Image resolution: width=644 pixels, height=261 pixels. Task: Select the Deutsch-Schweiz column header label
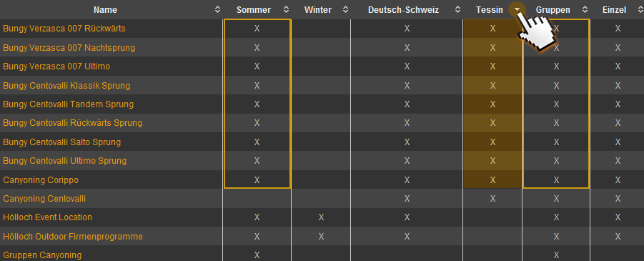coord(403,10)
